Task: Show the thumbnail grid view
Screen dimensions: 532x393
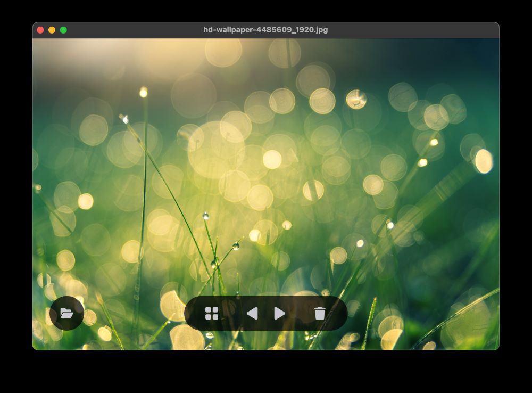Action: pos(212,313)
